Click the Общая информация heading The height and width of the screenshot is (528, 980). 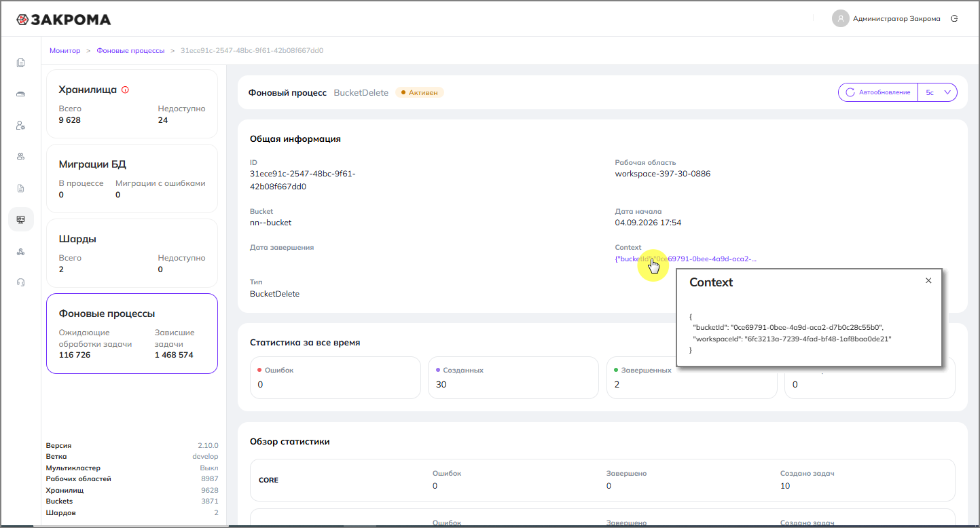(x=295, y=139)
